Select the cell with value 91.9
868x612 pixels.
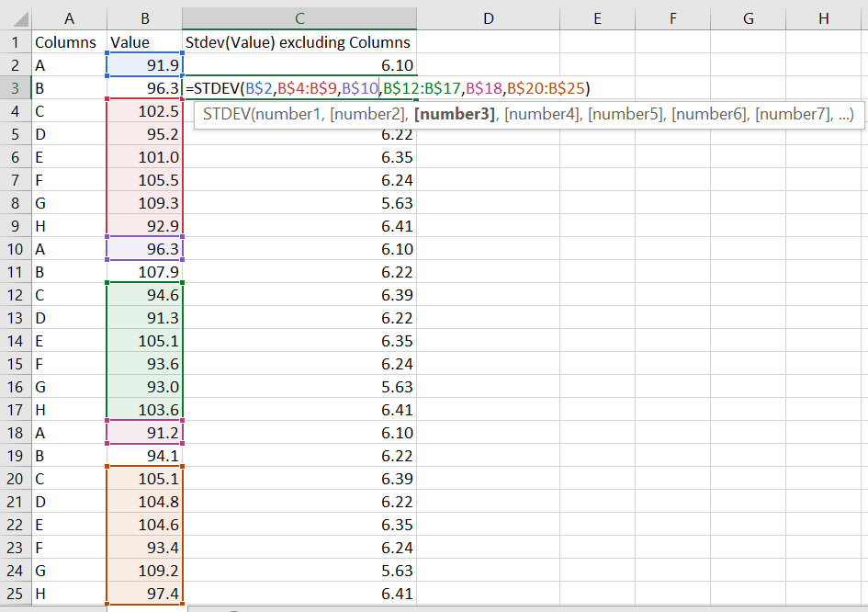(145, 64)
